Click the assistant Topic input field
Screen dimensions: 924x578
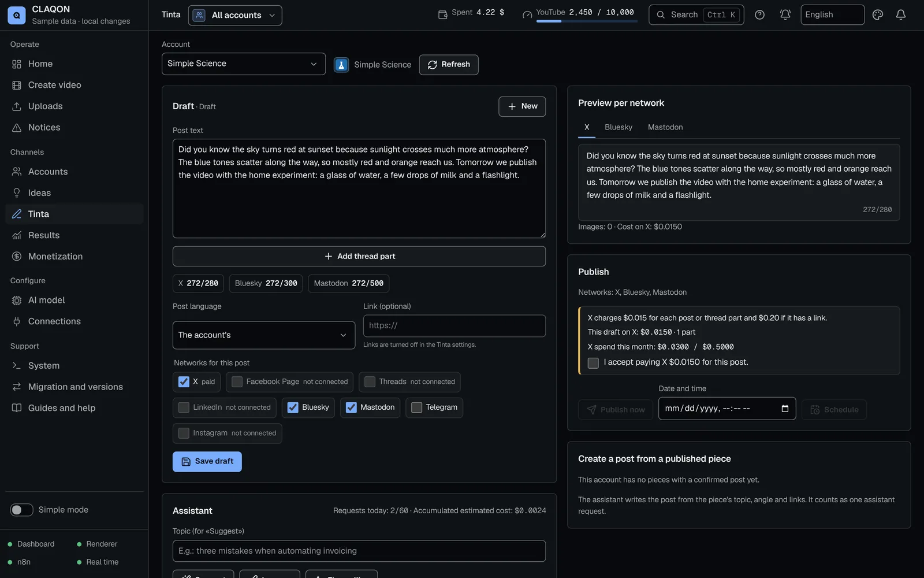[359, 551]
